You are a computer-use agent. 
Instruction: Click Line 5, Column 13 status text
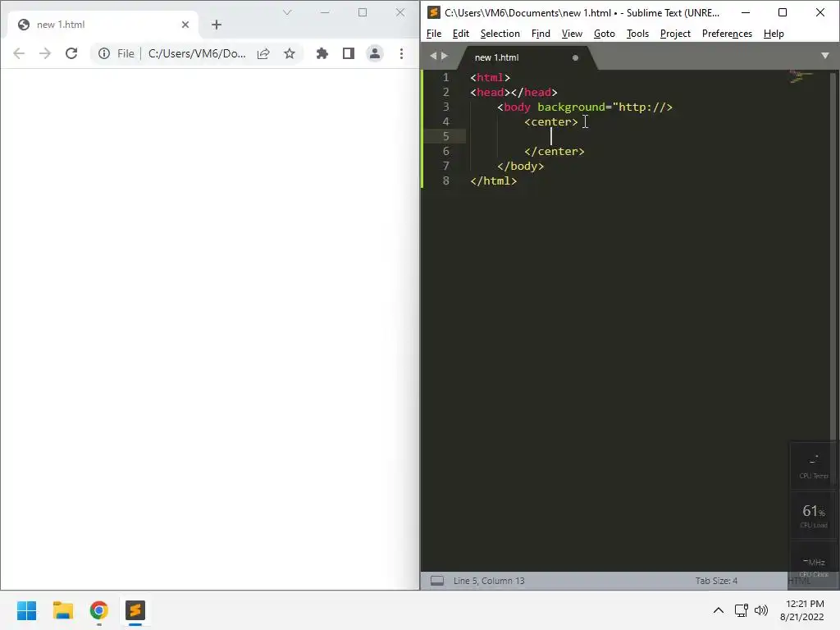pyautogui.click(x=489, y=581)
